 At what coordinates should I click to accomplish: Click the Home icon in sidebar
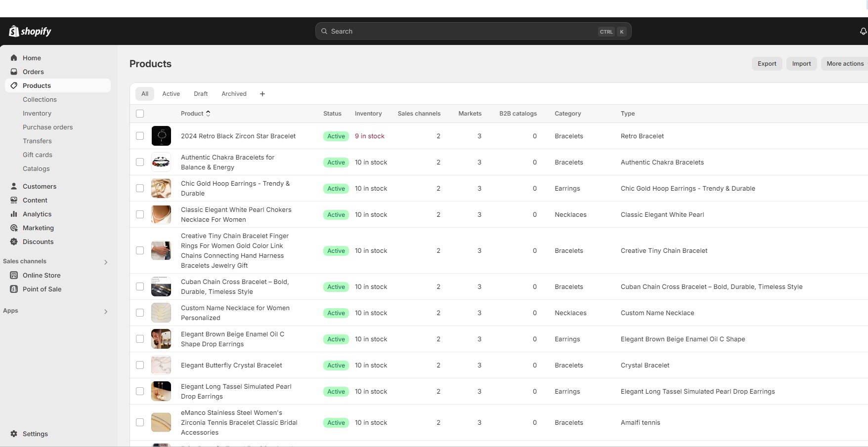[14, 58]
